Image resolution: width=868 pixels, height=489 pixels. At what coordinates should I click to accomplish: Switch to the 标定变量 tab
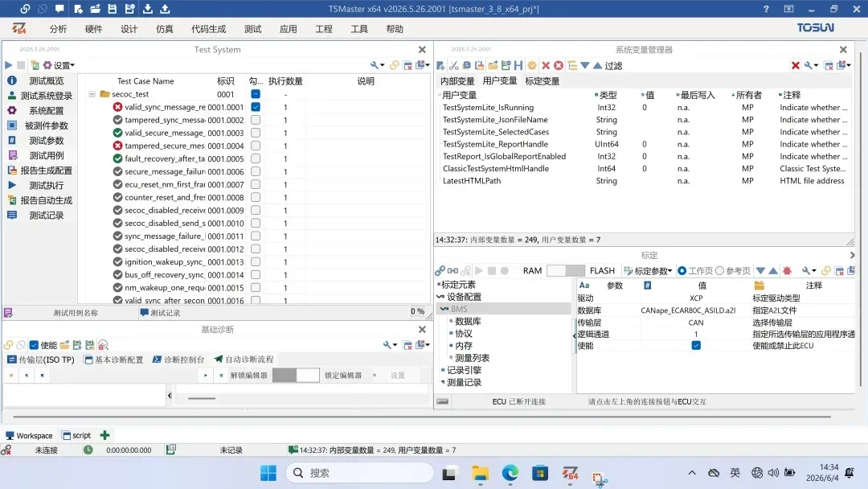click(x=542, y=81)
